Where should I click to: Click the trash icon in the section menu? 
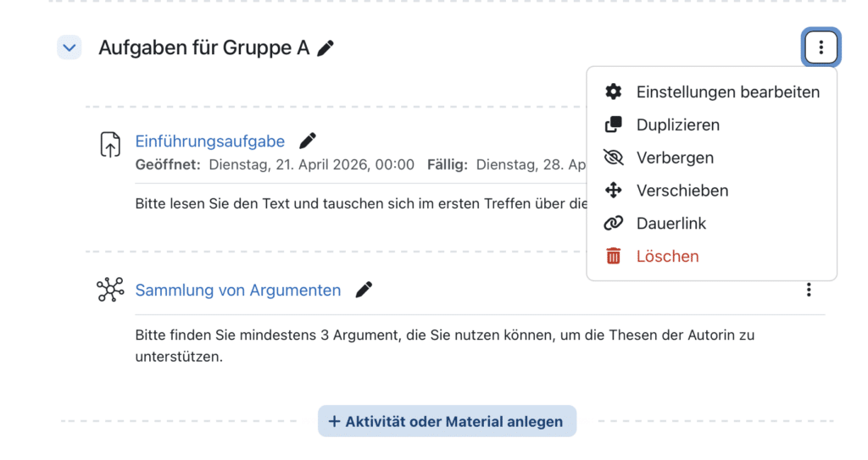coord(613,256)
